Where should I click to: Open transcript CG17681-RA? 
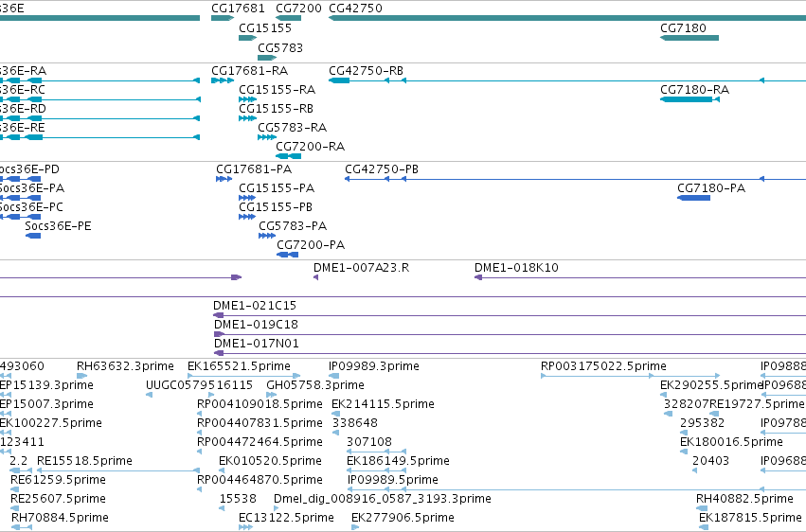223,80
